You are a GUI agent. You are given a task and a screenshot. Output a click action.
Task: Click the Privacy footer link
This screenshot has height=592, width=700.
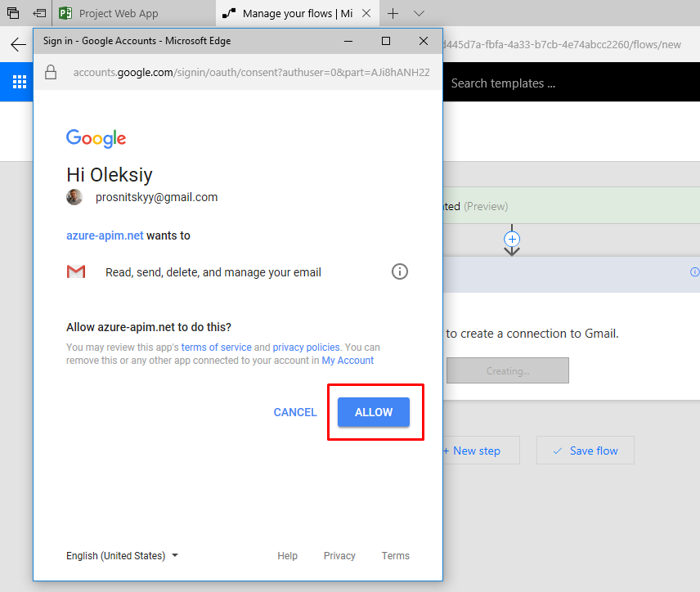click(339, 555)
